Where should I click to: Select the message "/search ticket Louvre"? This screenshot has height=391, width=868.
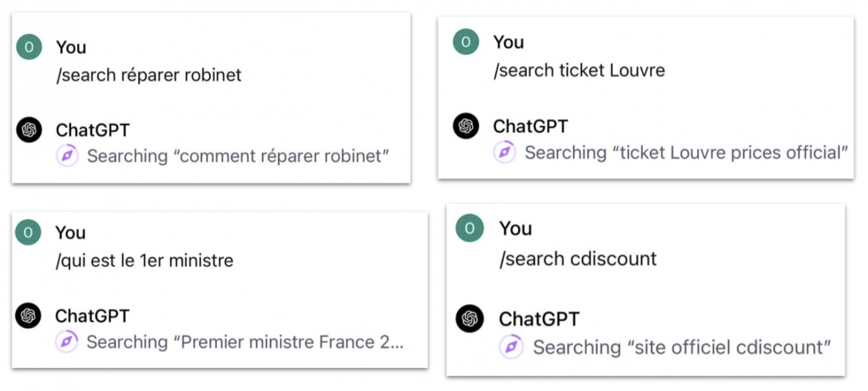(x=579, y=70)
